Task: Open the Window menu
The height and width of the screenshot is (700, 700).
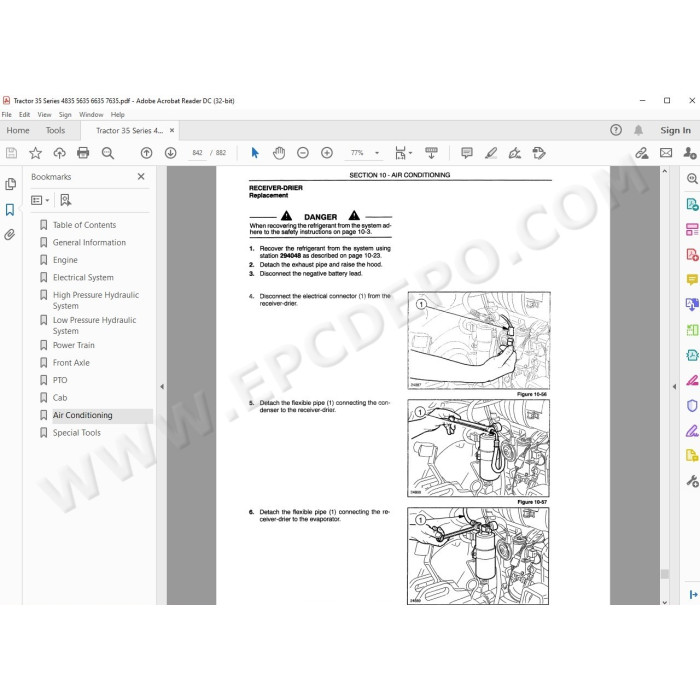Action: tap(91, 115)
